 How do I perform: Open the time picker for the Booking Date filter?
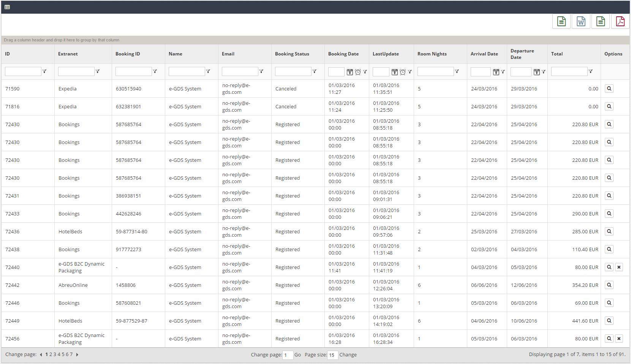(358, 72)
